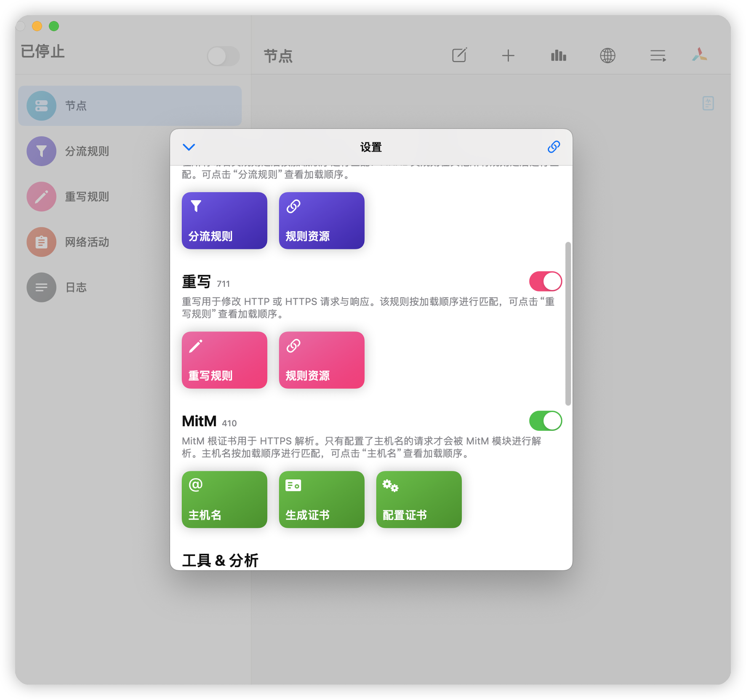This screenshot has width=746, height=700.
Task: Click the green 生成证书 card
Action: [x=322, y=500]
